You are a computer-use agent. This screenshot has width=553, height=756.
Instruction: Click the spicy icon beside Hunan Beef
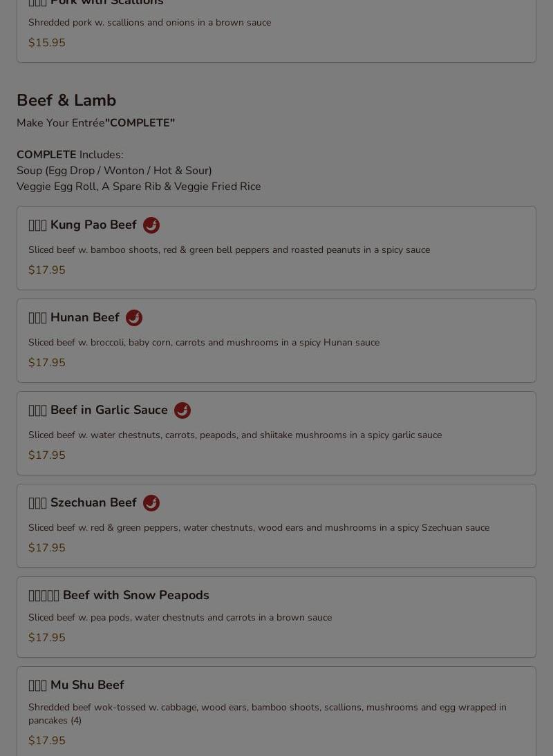133,318
